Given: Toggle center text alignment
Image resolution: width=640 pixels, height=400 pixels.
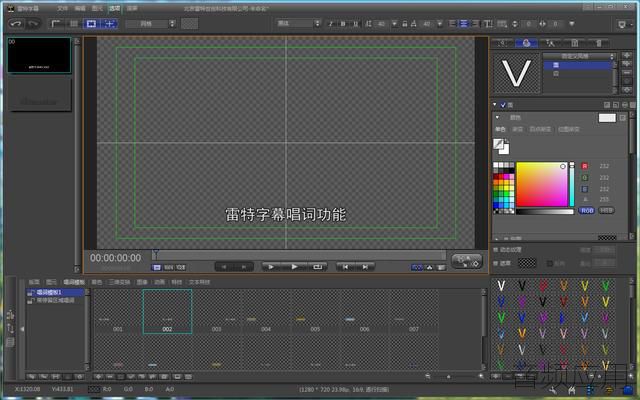Looking at the screenshot, I should click(464, 24).
